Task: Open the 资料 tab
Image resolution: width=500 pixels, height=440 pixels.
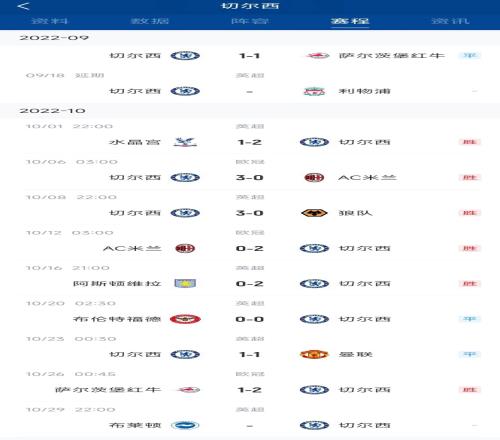Action: click(50, 21)
